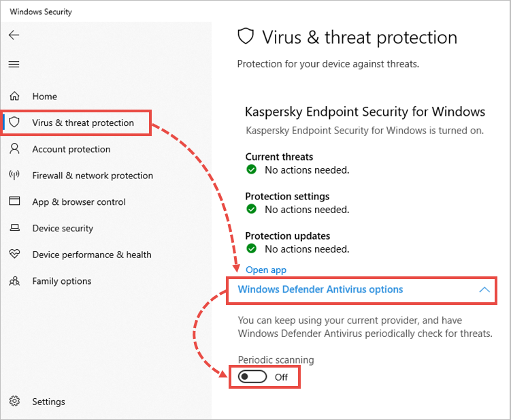Viewport: 511px width, 420px height.
Task: Click the back arrow icon
Action: coord(14,35)
